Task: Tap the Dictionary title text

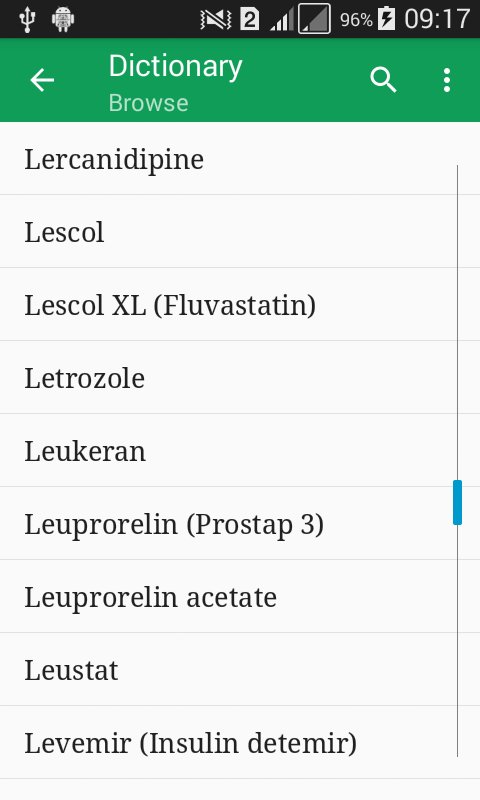Action: (x=175, y=67)
